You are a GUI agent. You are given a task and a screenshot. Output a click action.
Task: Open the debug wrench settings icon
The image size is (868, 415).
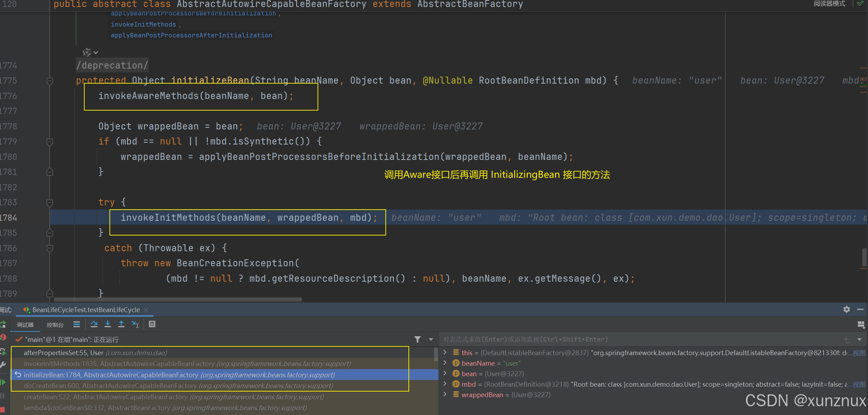[3, 365]
